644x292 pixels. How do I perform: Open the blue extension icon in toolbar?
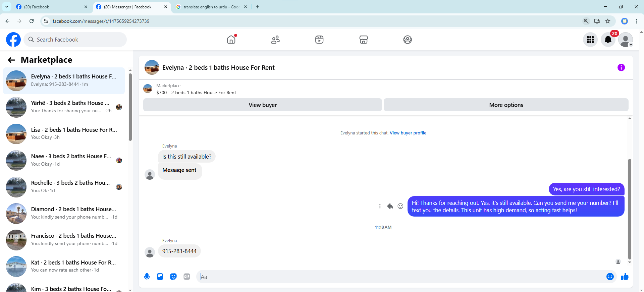(x=625, y=21)
